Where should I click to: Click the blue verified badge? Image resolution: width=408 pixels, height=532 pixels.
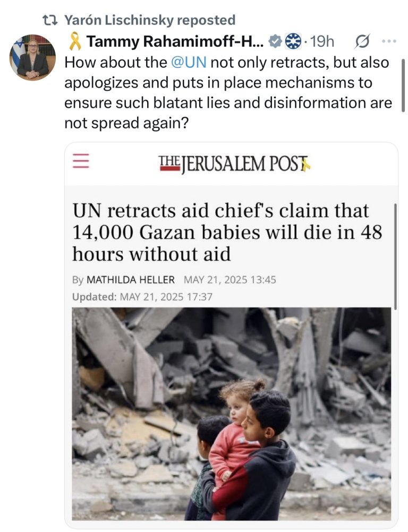tap(275, 41)
